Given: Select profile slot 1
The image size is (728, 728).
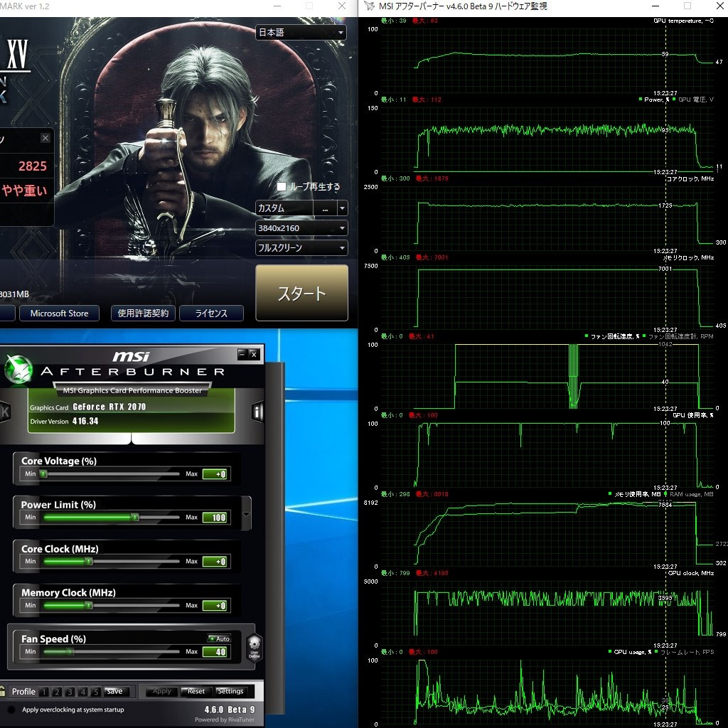Looking at the screenshot, I should click(44, 692).
